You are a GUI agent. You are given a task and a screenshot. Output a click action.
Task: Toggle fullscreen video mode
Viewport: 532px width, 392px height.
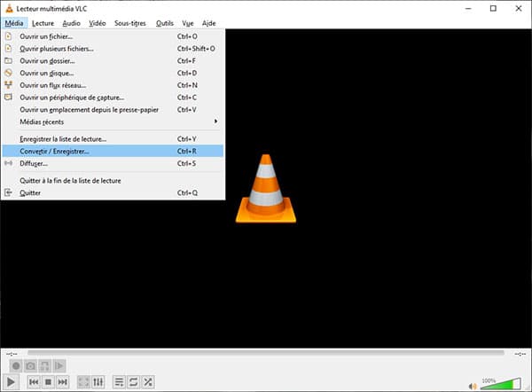pyautogui.click(x=83, y=382)
